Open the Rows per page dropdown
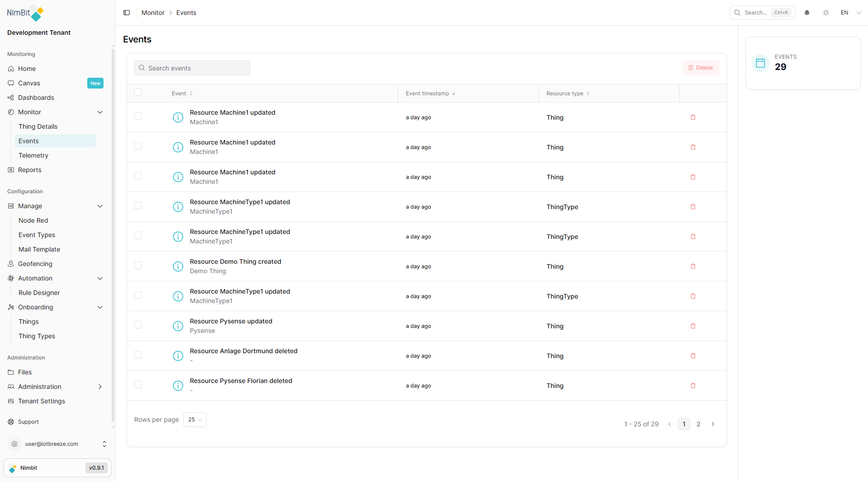This screenshot has height=481, width=868. click(195, 420)
